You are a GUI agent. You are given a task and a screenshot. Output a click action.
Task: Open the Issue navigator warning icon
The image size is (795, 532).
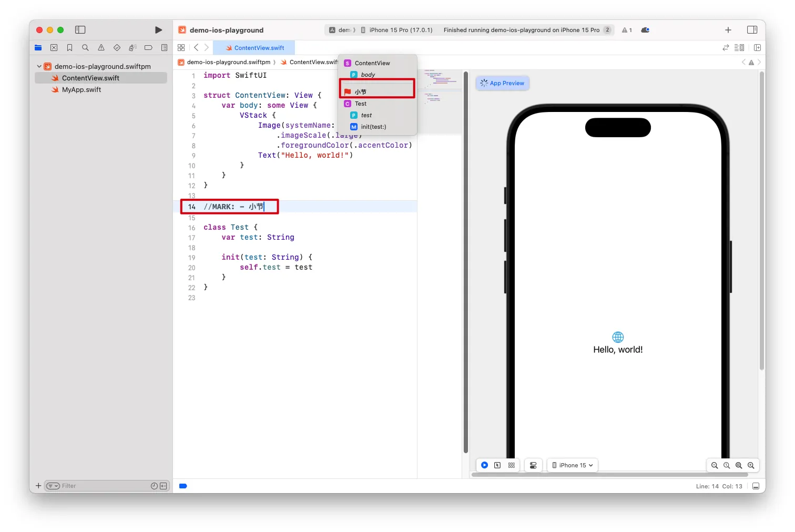point(101,48)
